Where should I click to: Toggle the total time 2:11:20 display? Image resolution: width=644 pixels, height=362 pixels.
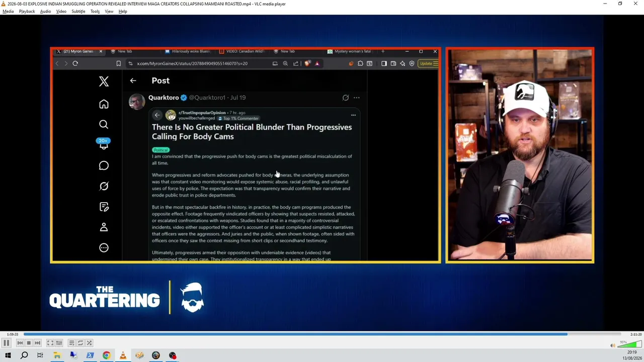click(x=635, y=334)
